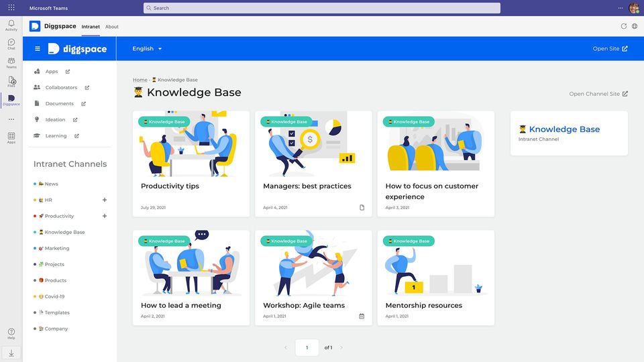Click Knowledge Base tag on Productivity tips card
The image size is (644, 362).
(x=164, y=121)
